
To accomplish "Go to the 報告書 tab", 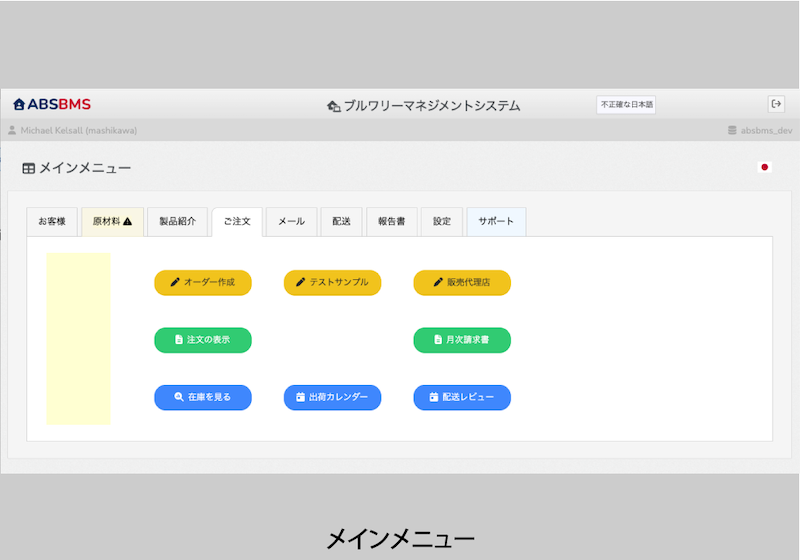I will (x=392, y=221).
